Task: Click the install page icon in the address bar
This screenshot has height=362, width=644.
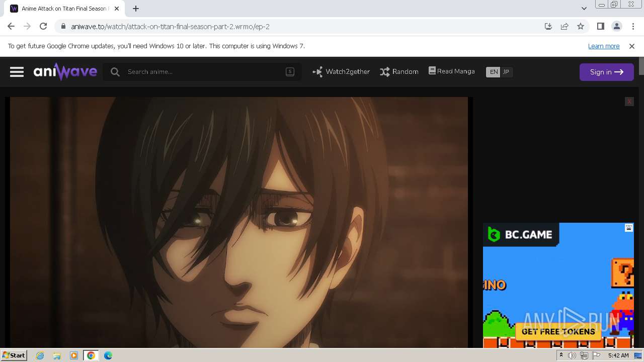Action: tap(548, 27)
